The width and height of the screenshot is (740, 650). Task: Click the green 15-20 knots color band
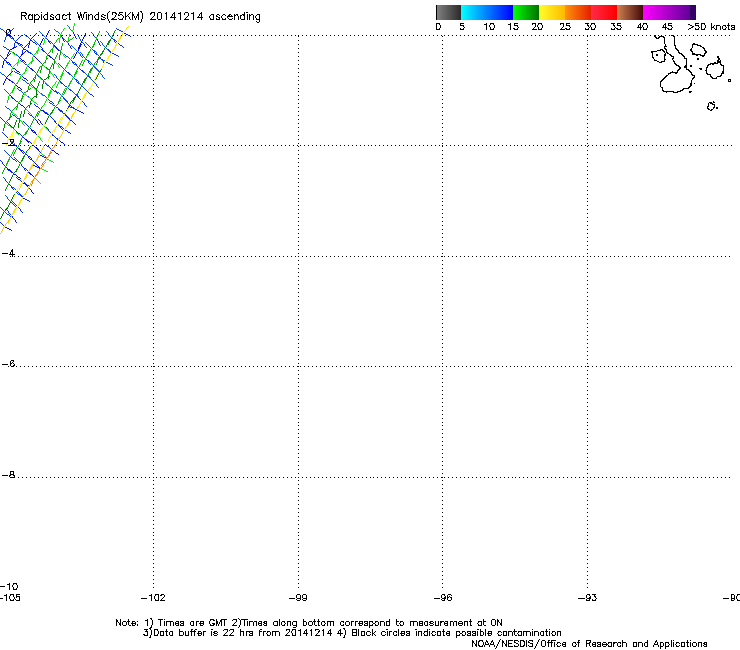click(526, 12)
